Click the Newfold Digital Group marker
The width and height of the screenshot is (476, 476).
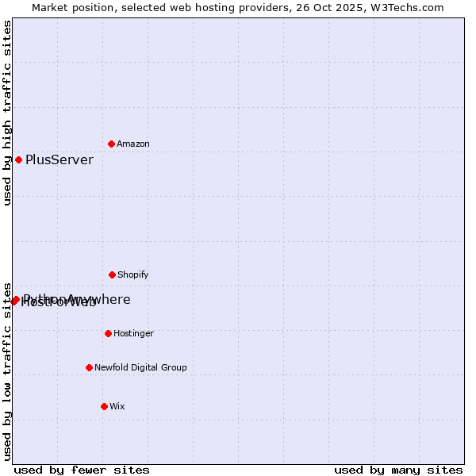(89, 367)
